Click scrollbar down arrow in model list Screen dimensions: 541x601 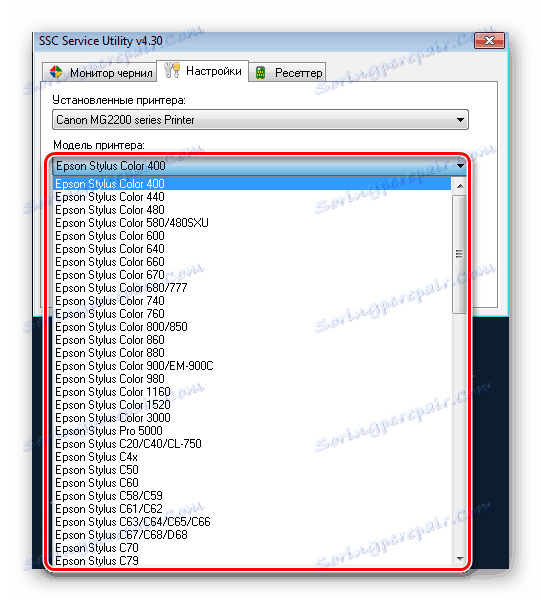click(x=460, y=558)
